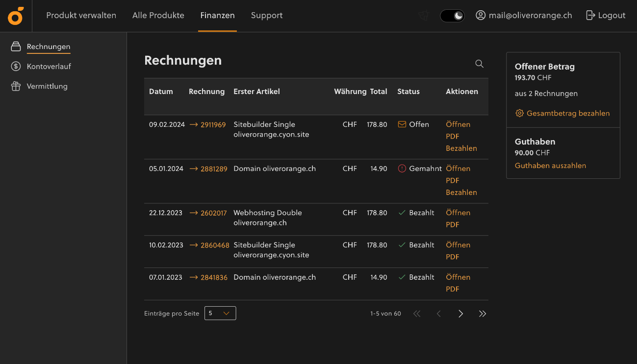This screenshot has height=364, width=637.
Task: Click the user account icon beside the email
Action: tap(481, 15)
